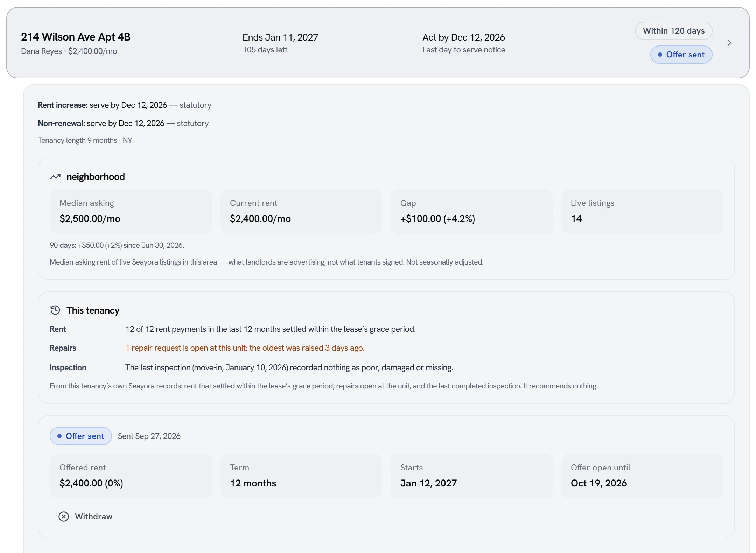
Task: Click Tenancy length 9 months · NY
Action: click(x=85, y=140)
